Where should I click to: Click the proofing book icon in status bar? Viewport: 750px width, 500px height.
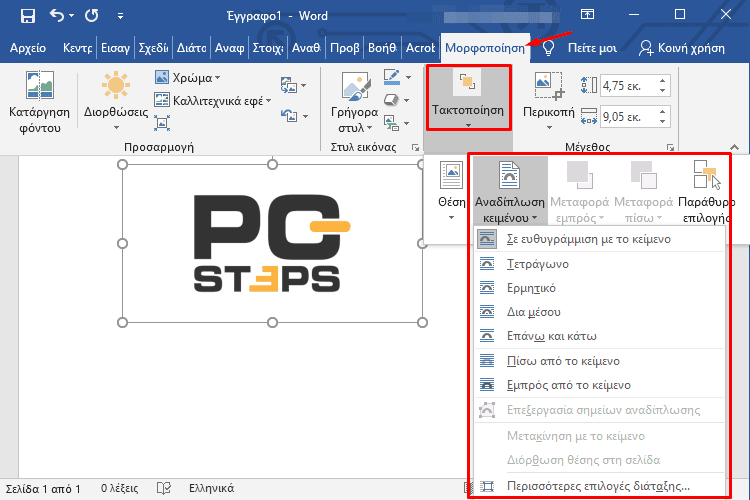[164, 489]
